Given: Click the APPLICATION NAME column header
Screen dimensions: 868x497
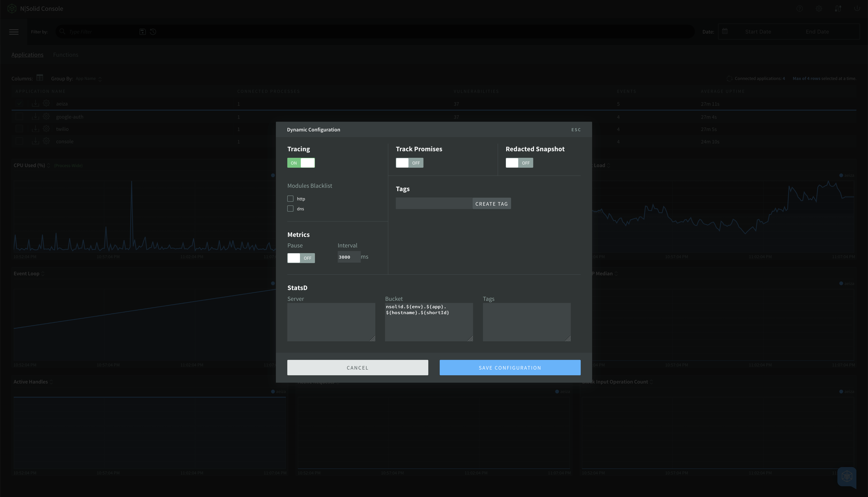Looking at the screenshot, I should tap(40, 91).
